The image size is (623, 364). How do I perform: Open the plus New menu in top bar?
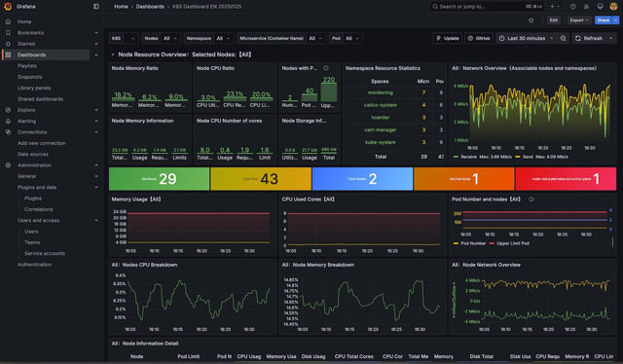pyautogui.click(x=555, y=7)
